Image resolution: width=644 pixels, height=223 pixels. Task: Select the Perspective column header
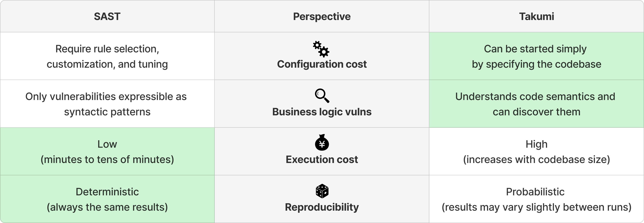322,17
